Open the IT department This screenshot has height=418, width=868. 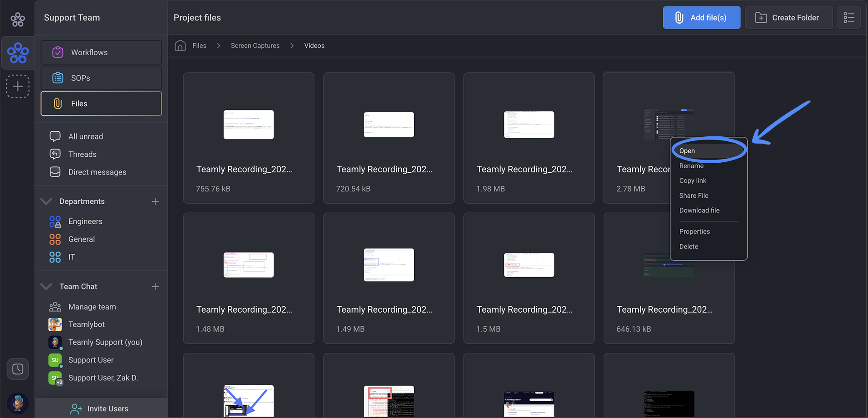[x=72, y=257]
